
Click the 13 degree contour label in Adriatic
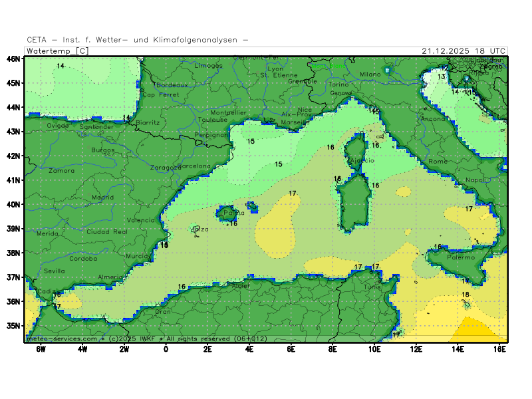(441, 77)
